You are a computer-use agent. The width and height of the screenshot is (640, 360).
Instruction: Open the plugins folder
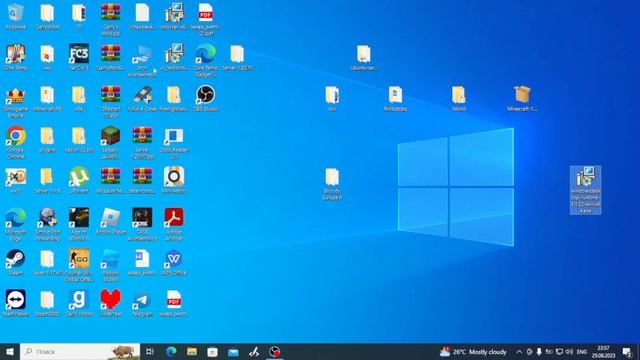[x=47, y=139]
